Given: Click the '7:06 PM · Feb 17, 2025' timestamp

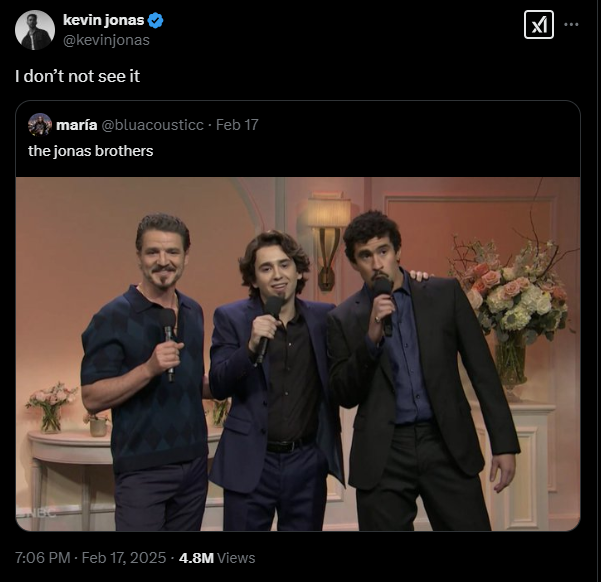Looking at the screenshot, I should (x=90, y=558).
